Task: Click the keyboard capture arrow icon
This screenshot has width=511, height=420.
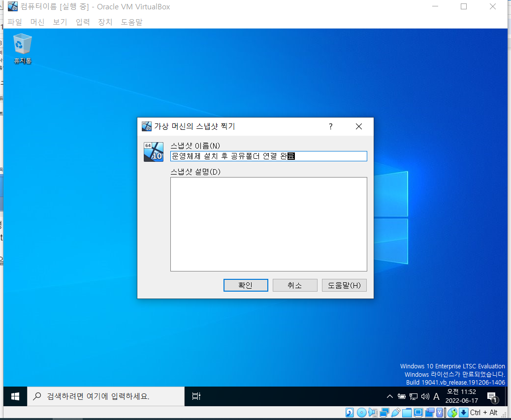Action: coord(463,413)
